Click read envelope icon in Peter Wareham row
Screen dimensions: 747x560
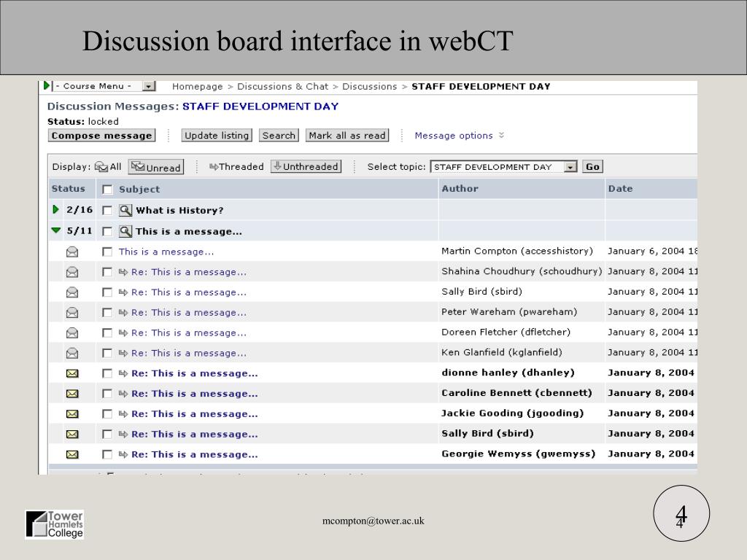[x=72, y=313]
